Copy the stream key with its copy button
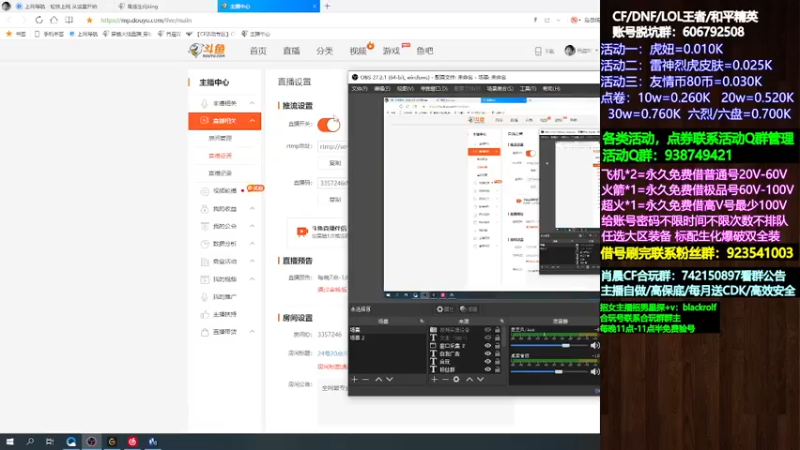This screenshot has height=450, width=800. (x=335, y=199)
